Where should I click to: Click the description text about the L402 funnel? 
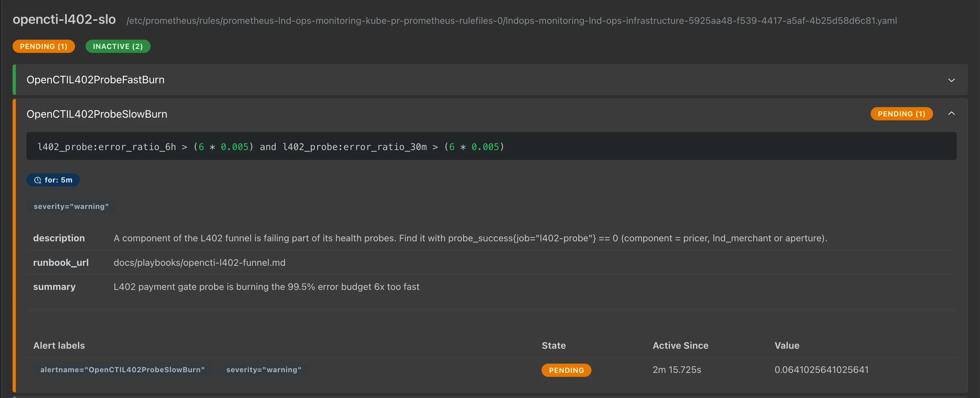click(470, 238)
